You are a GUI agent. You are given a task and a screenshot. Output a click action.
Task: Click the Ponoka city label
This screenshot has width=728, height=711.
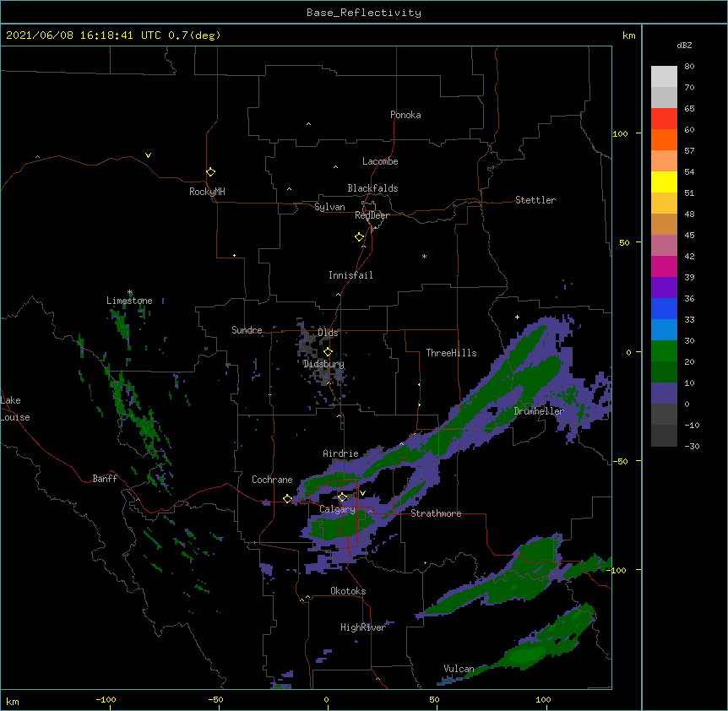(x=405, y=115)
